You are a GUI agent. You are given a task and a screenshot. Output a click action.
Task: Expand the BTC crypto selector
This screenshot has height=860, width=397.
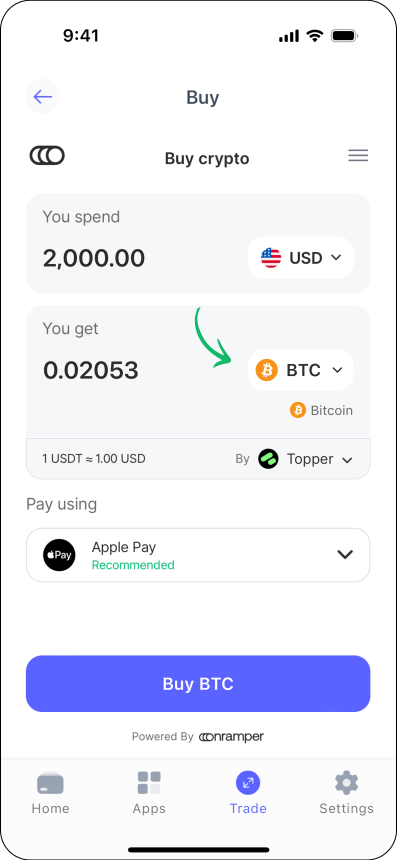300,370
